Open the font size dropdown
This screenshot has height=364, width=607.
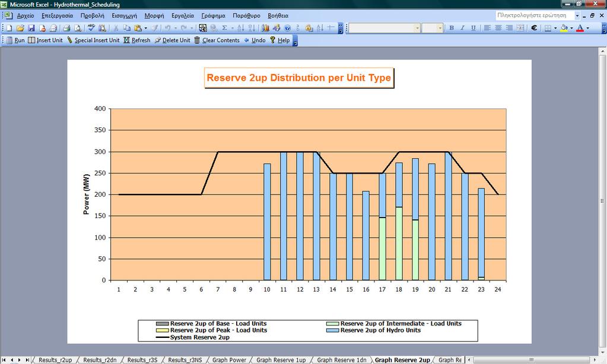tap(440, 28)
